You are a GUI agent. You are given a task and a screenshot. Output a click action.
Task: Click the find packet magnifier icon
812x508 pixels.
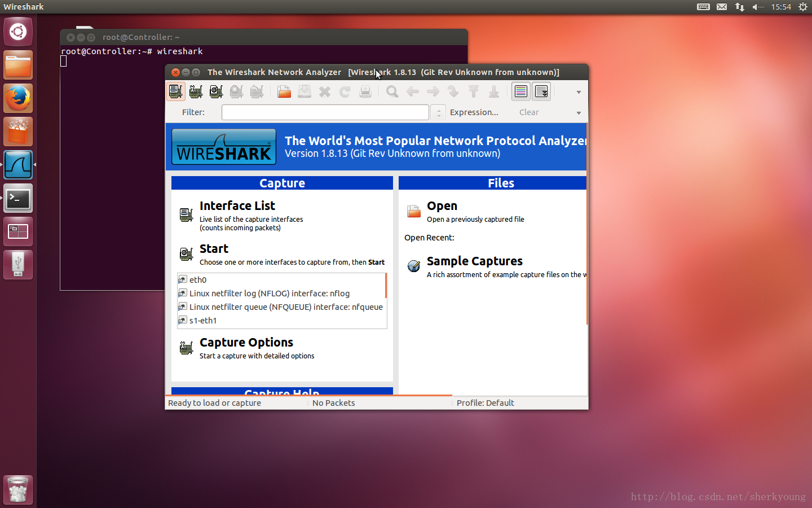pos(392,91)
